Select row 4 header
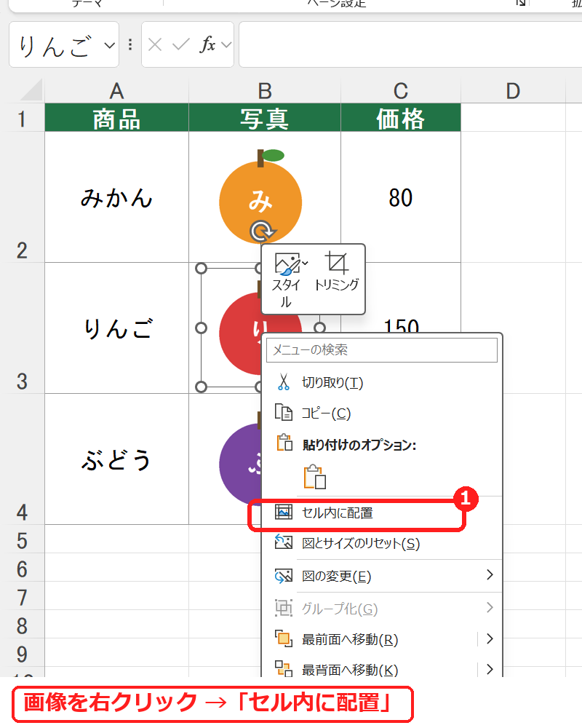This screenshot has height=728, width=582. pos(23,459)
